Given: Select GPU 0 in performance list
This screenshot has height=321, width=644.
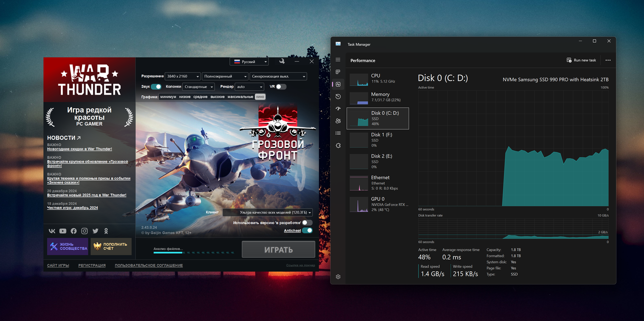Looking at the screenshot, I should pyautogui.click(x=378, y=204).
